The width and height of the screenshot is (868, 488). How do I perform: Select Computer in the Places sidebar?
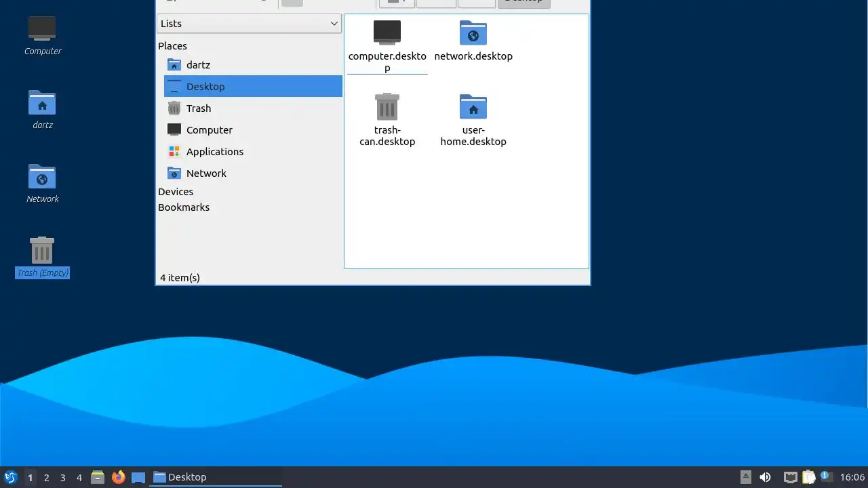[x=253, y=130]
